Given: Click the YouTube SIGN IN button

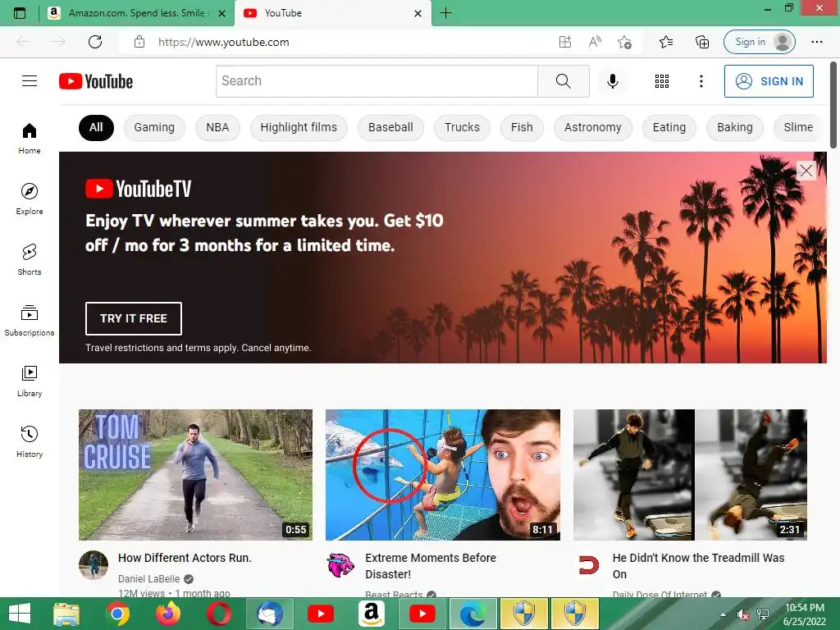Looking at the screenshot, I should point(769,81).
